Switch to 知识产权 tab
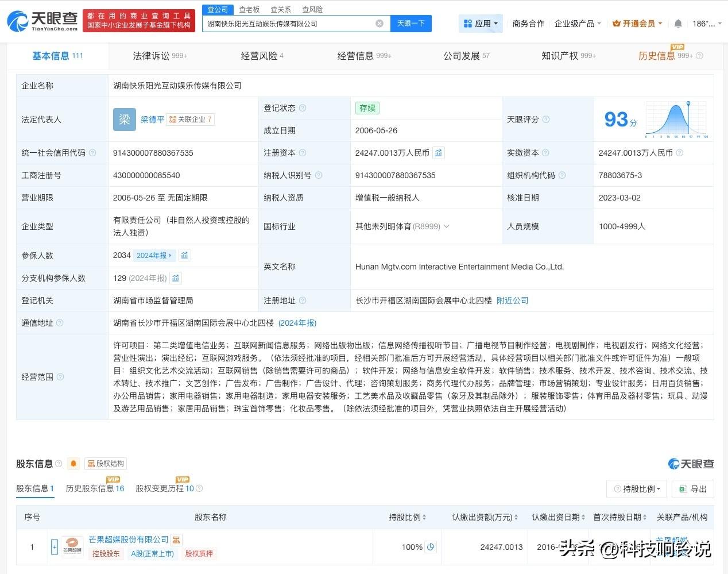 [x=568, y=56]
